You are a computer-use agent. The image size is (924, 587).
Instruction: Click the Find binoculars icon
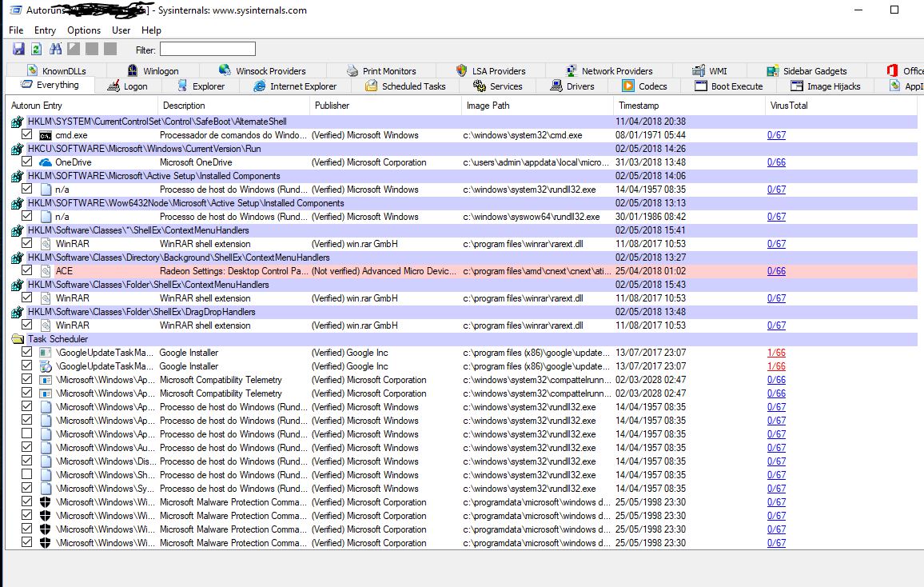55,49
